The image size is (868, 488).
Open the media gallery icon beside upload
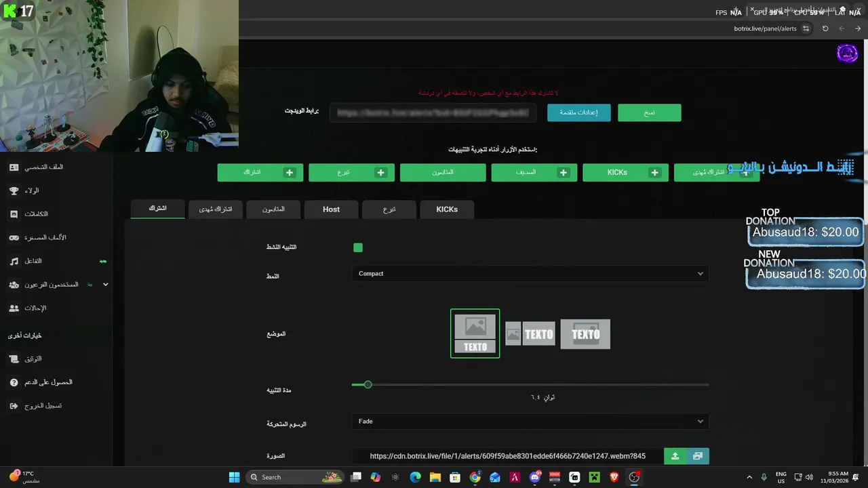[x=698, y=456]
